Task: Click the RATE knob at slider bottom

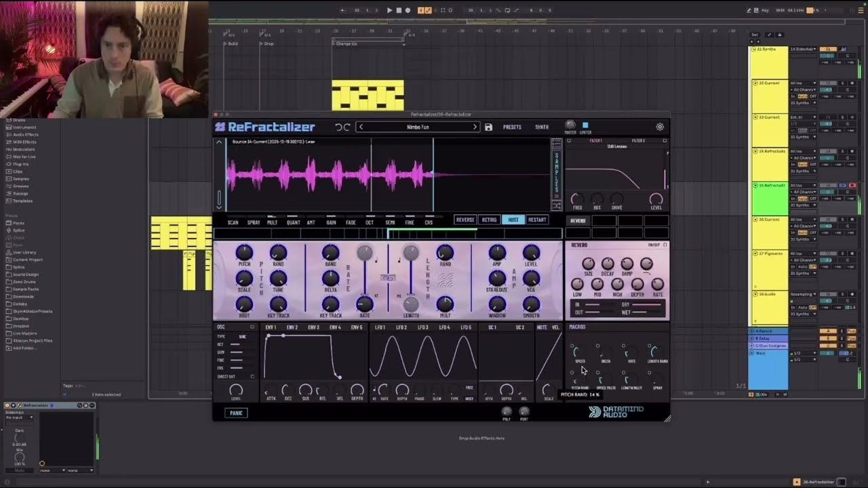Action: 365,304
